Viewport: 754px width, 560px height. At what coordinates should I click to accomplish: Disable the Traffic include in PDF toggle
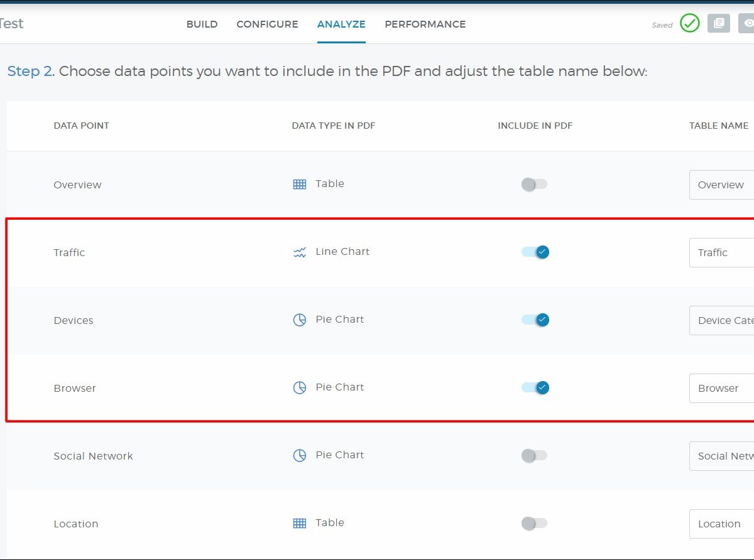[535, 252]
